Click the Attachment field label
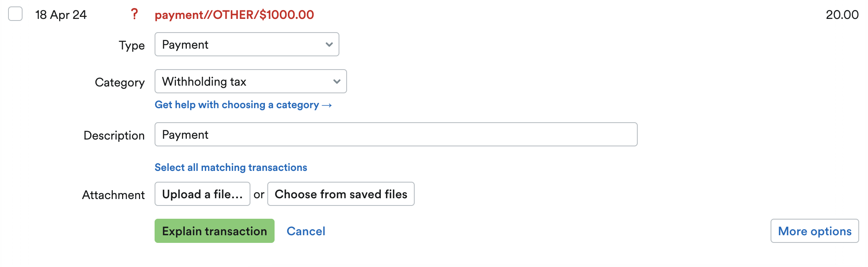This screenshot has height=267, width=868. coord(113,195)
